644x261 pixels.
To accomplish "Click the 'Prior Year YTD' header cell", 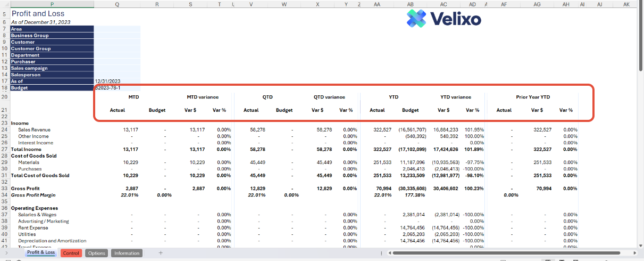I will pyautogui.click(x=533, y=97).
